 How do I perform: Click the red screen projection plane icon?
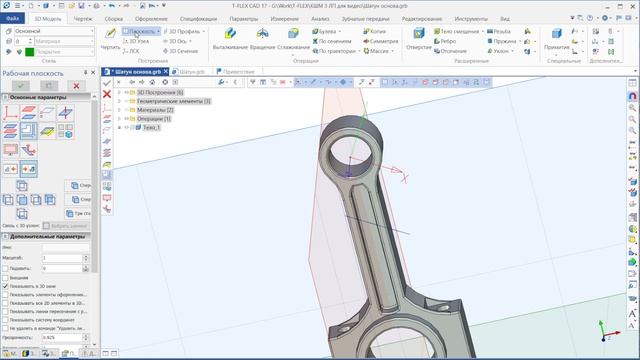tap(10, 150)
